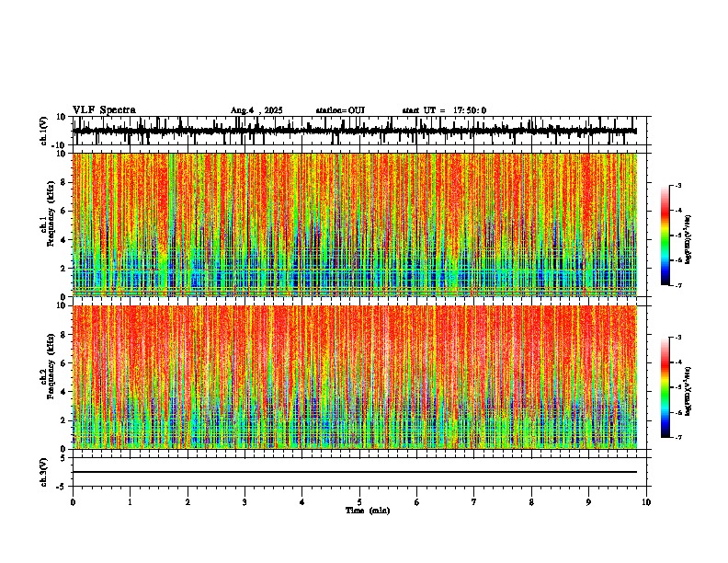Click the '8' minute tick on the time axis
This screenshot has height=563, width=728.
pos(531,502)
